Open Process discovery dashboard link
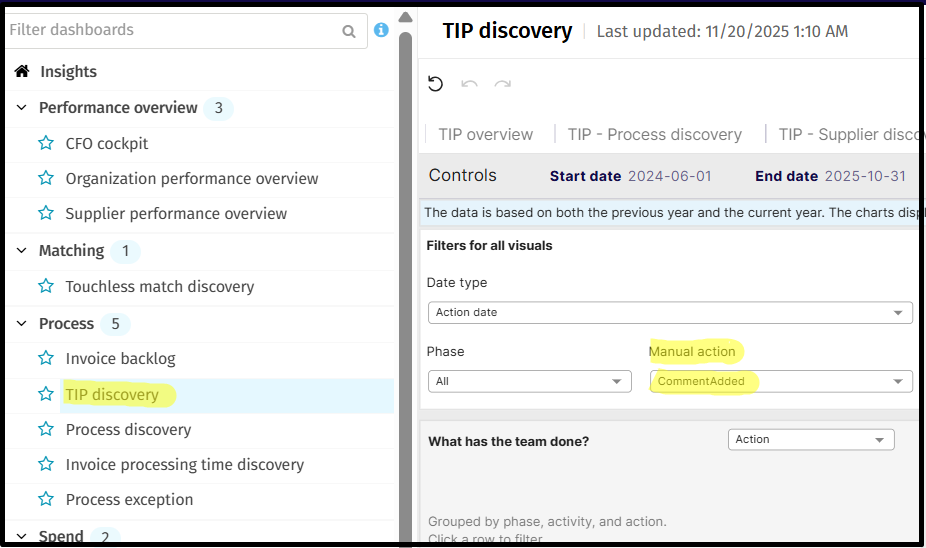 click(x=128, y=429)
